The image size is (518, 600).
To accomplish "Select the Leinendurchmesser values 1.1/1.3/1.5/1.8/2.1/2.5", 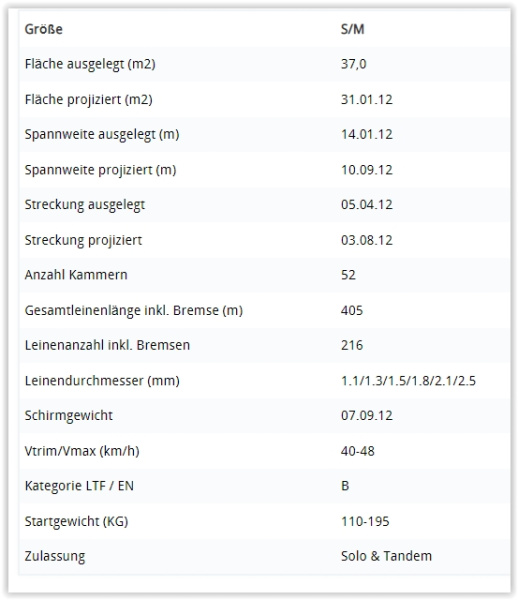I will coord(408,381).
